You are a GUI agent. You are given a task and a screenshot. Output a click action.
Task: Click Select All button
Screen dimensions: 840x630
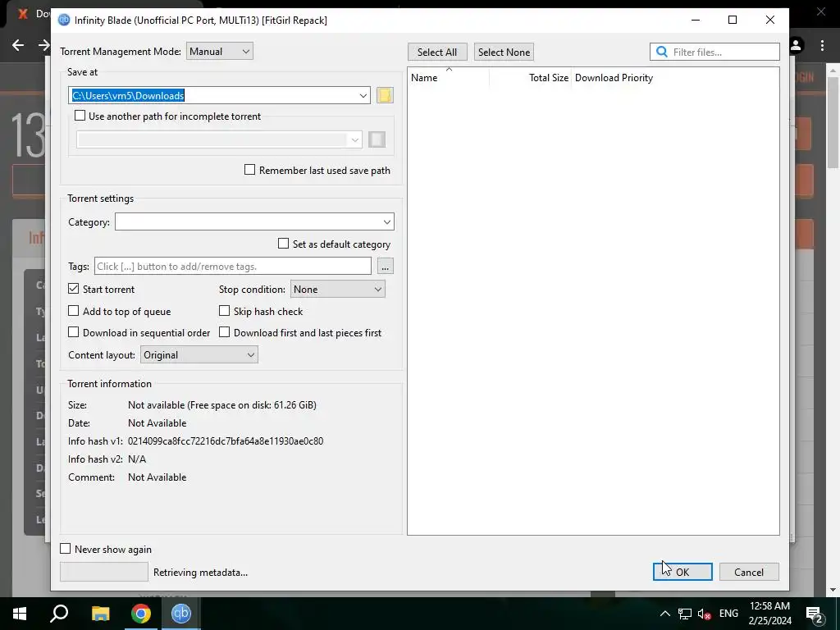pos(437,52)
